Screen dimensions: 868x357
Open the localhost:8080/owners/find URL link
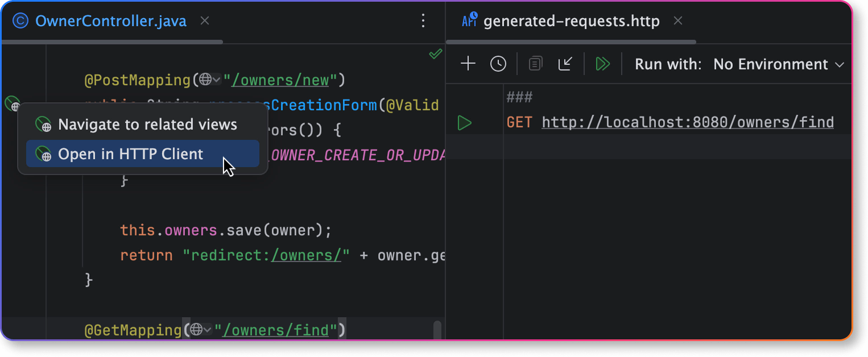688,122
